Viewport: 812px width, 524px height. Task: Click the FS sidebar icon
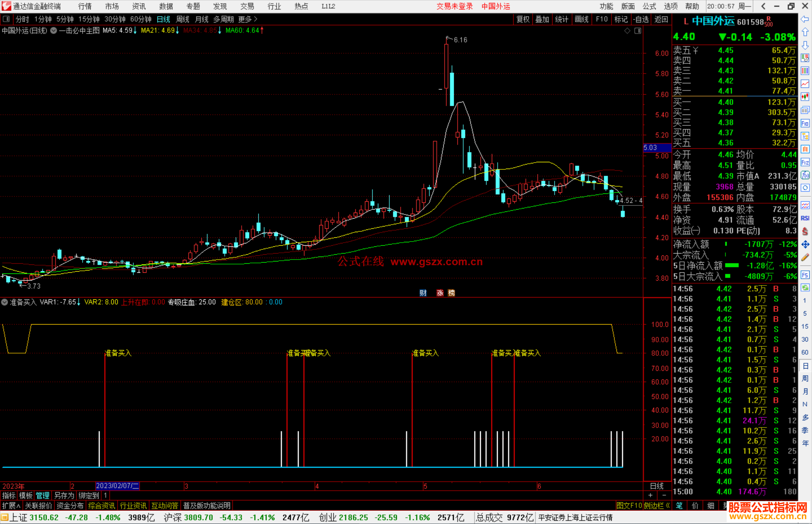(805, 275)
